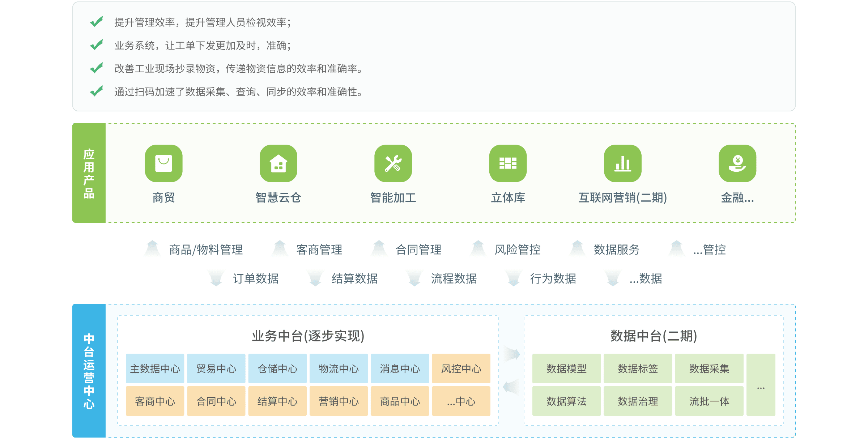This screenshot has height=439, width=868.
Task: Click up arrow next to 风险管控
Action: (478, 249)
